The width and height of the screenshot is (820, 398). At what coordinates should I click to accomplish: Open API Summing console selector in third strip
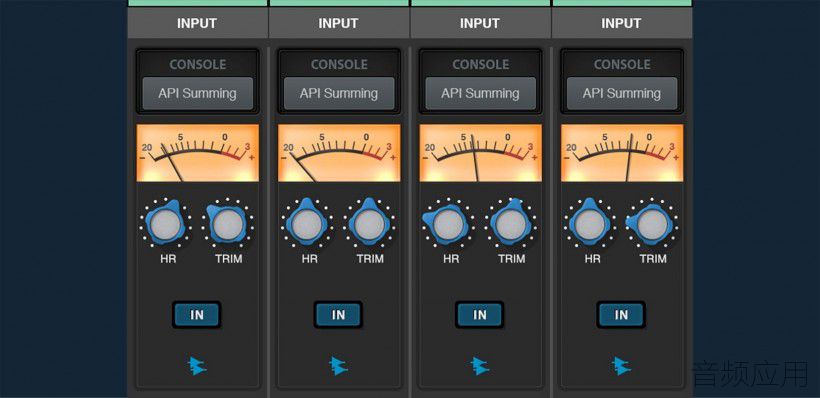481,94
